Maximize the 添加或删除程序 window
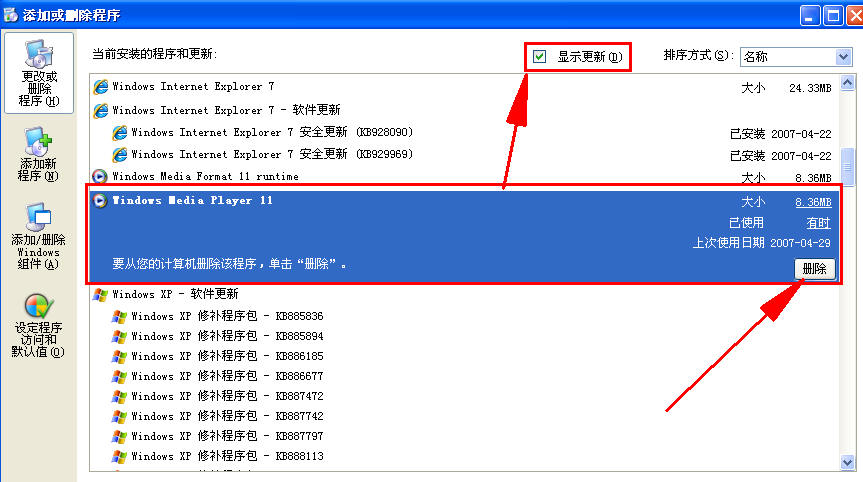The height and width of the screenshot is (482, 863). click(833, 15)
